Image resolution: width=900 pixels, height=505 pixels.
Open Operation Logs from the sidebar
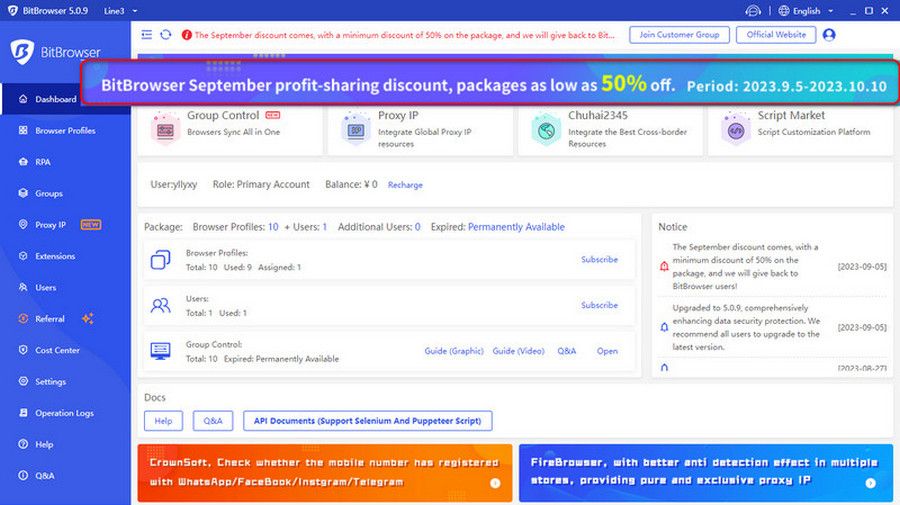(x=64, y=413)
